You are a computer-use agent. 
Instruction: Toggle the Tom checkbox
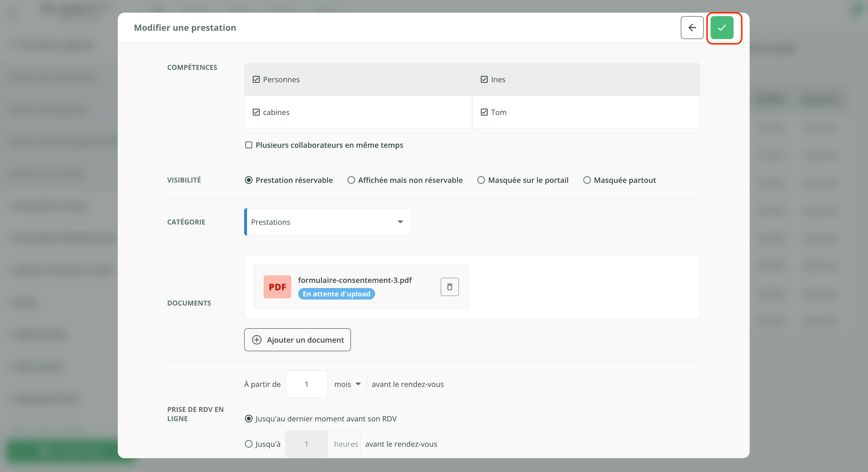[x=484, y=112]
